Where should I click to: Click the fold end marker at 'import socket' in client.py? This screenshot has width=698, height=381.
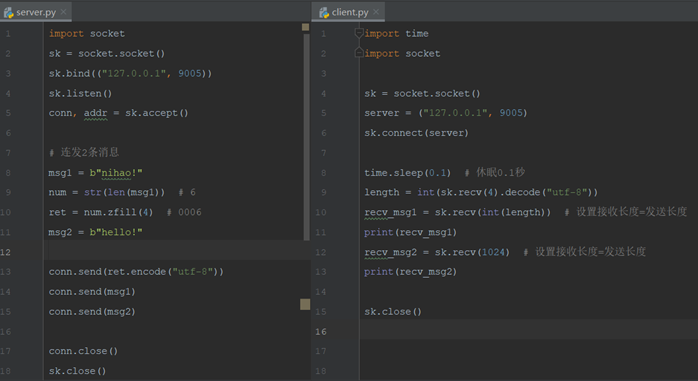click(x=359, y=53)
